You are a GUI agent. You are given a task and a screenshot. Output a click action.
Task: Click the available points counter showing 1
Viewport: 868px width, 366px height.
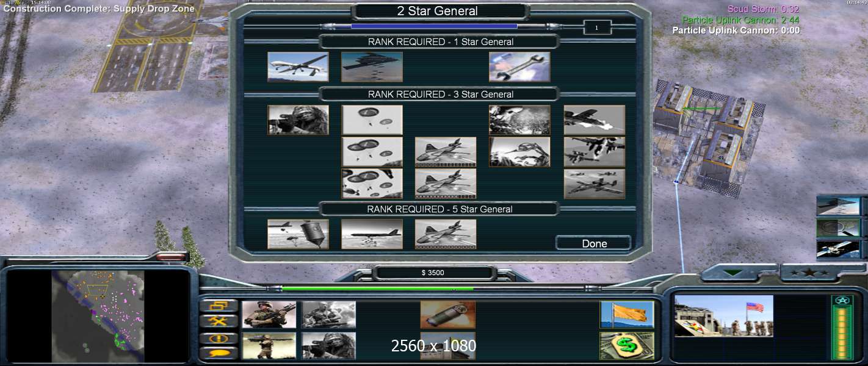click(596, 27)
